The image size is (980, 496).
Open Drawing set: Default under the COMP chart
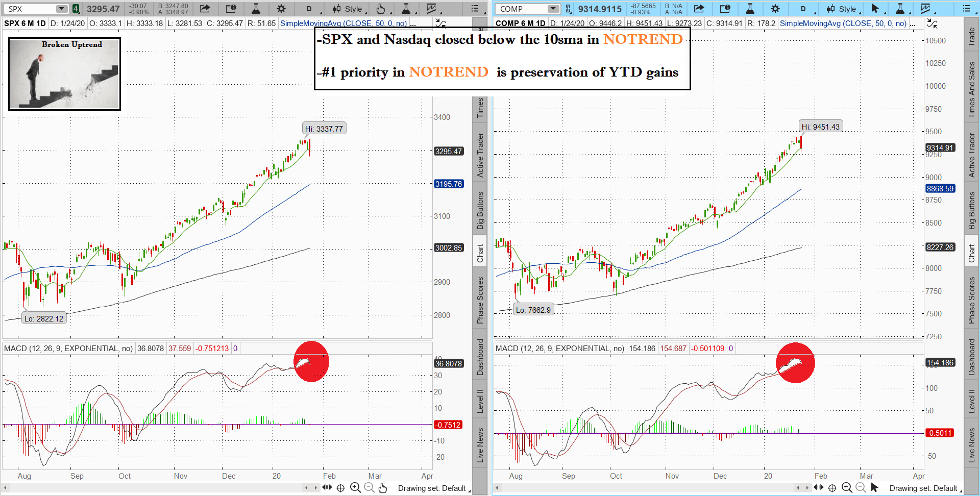pyautogui.click(x=923, y=488)
